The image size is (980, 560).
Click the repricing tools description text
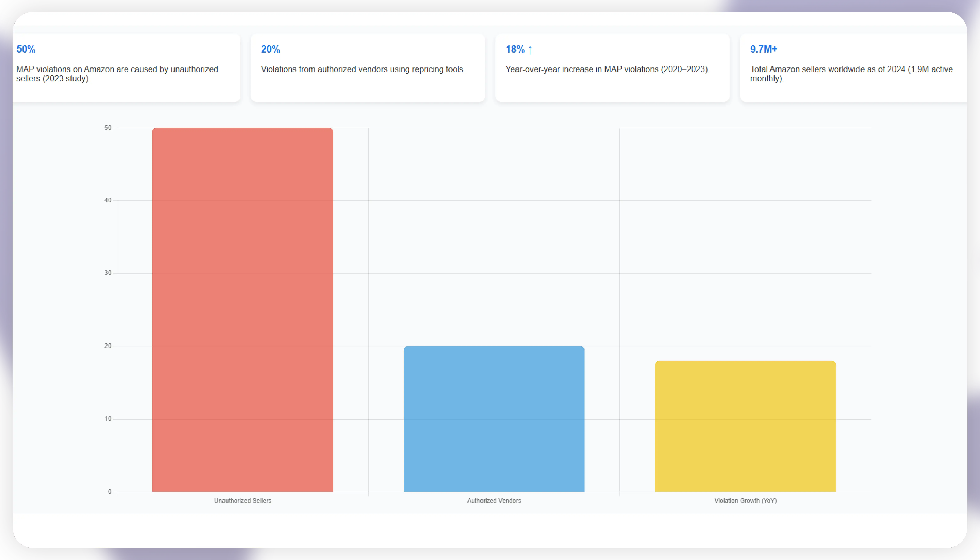(x=363, y=69)
